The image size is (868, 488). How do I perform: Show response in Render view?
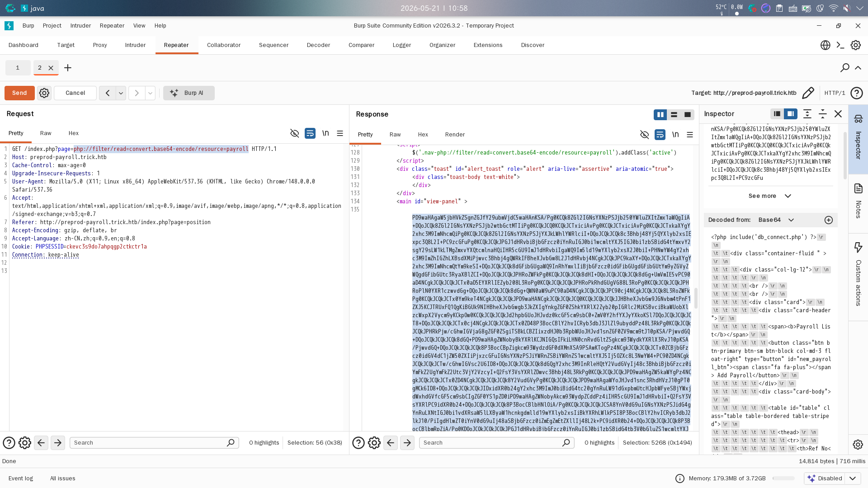(x=455, y=135)
